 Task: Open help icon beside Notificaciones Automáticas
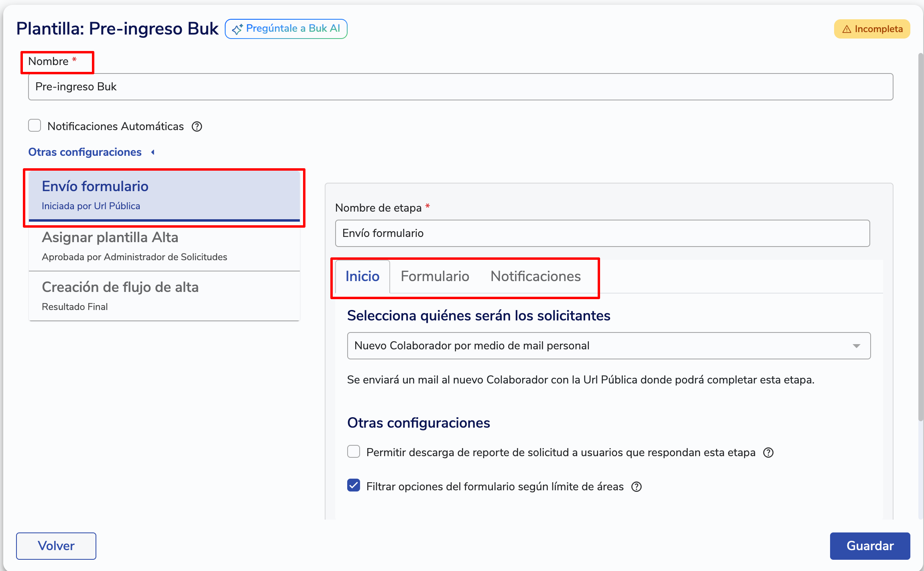click(197, 126)
